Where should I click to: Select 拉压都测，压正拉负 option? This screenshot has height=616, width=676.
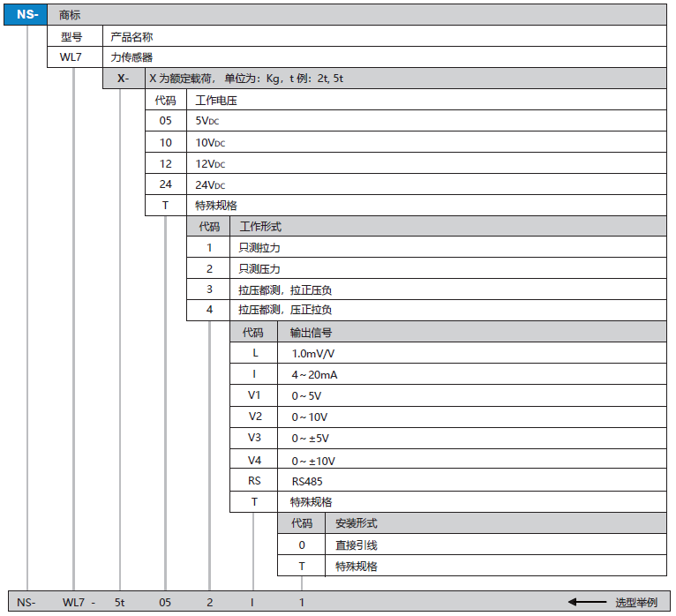coord(284,310)
